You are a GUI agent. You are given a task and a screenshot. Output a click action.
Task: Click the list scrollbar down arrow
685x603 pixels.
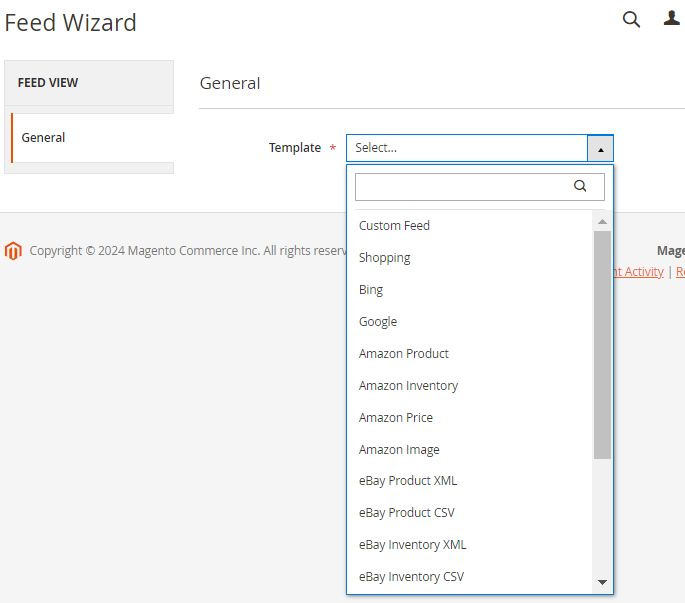pos(602,582)
